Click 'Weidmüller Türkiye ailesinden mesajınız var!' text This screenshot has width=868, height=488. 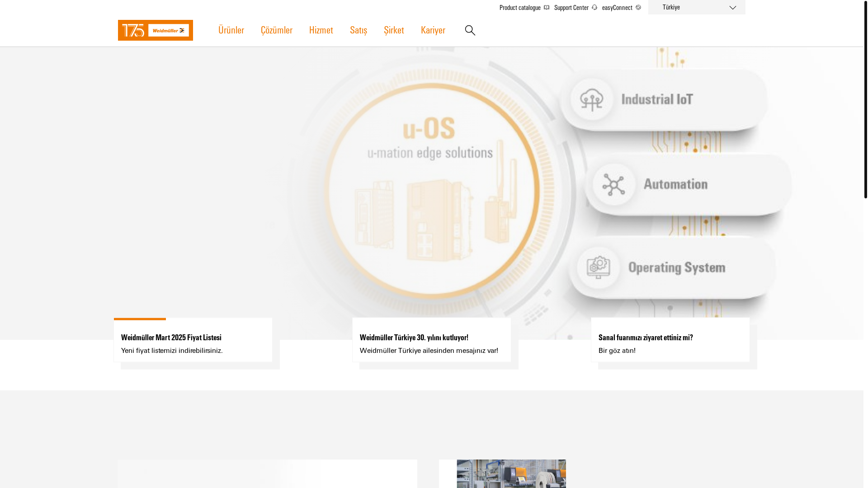pos(429,351)
